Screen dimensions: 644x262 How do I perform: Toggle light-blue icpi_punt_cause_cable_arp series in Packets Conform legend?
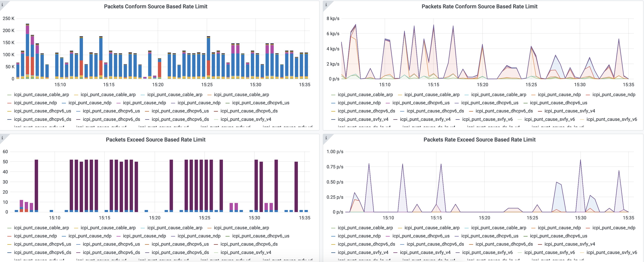point(175,95)
